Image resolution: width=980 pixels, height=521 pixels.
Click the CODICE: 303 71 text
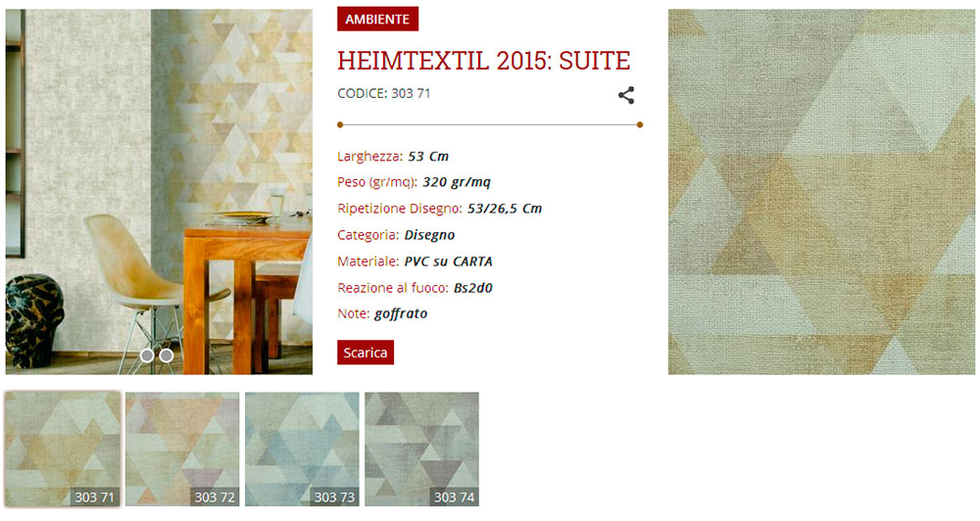384,93
